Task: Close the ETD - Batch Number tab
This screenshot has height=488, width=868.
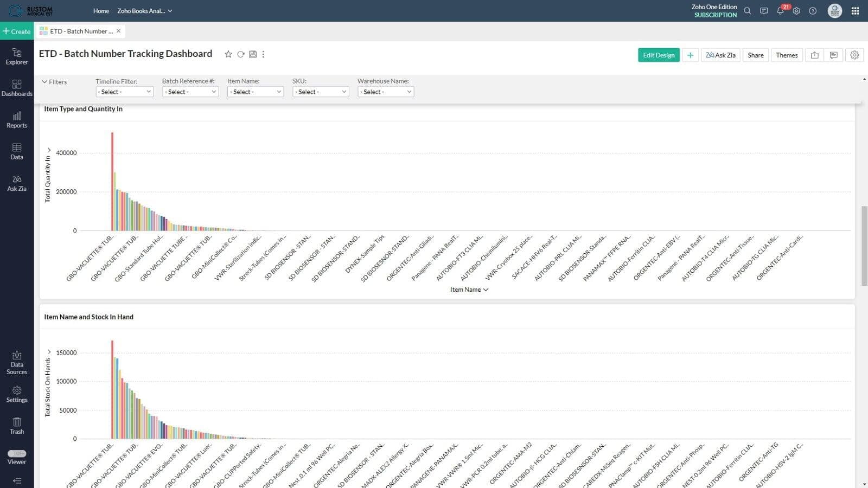Action: [x=118, y=31]
